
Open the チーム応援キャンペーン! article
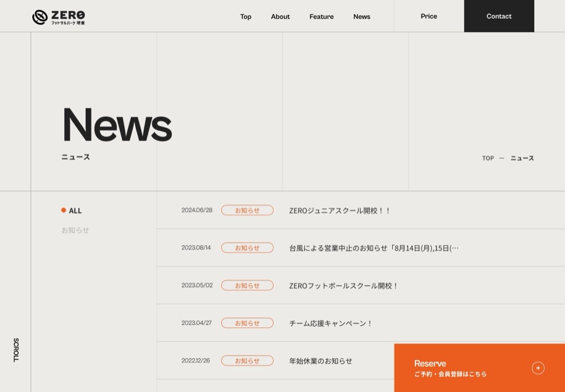tap(330, 323)
